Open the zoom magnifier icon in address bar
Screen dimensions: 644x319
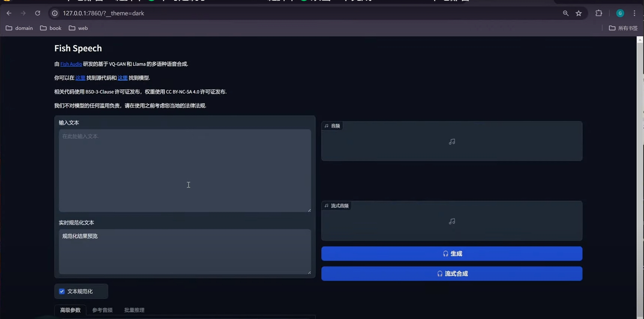tap(566, 13)
